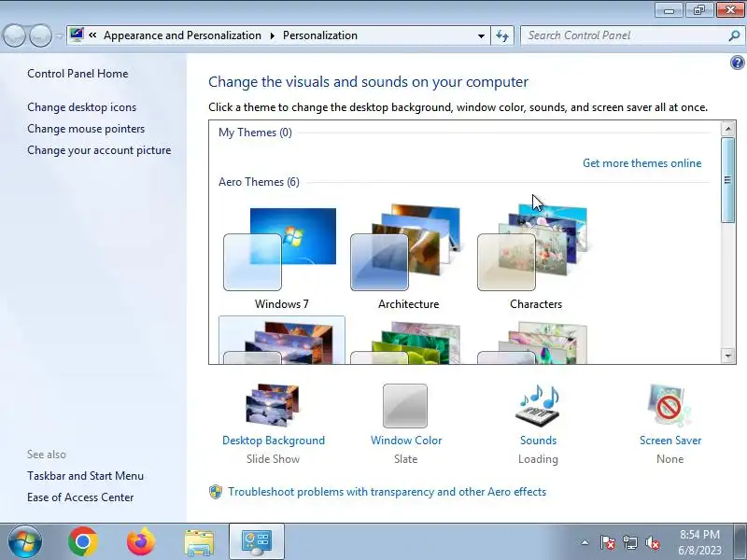Click the Search Control Panel field
This screenshot has height=560, width=747.
[631, 35]
